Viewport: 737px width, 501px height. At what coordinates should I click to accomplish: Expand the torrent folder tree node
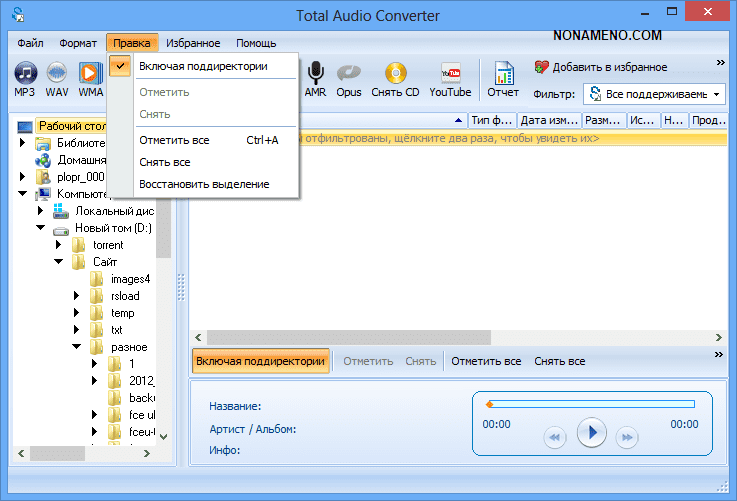coord(59,245)
